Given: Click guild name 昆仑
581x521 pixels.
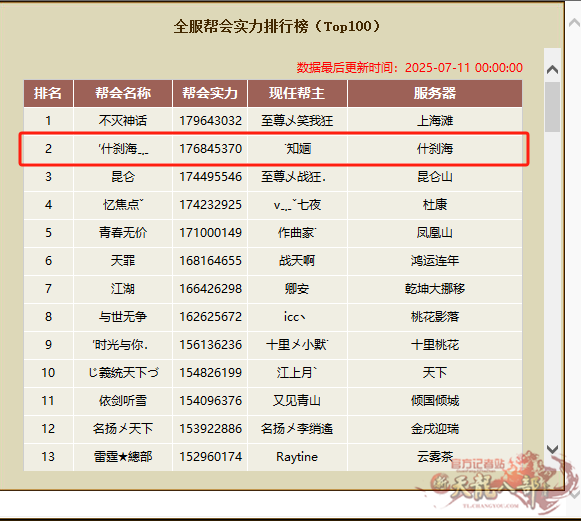Looking at the screenshot, I should tap(123, 177).
